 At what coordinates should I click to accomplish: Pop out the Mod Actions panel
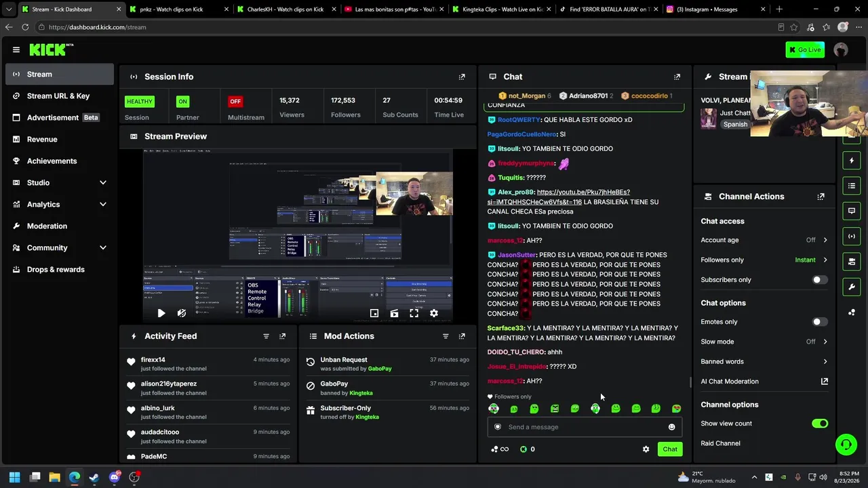point(462,336)
